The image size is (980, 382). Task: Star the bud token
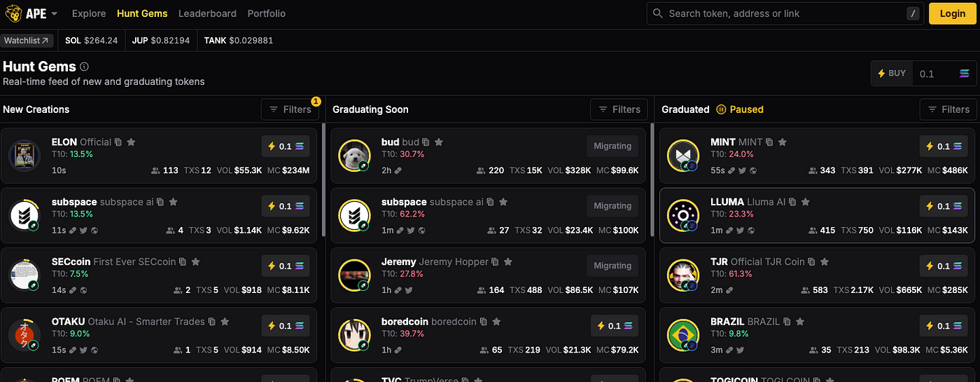coord(439,142)
